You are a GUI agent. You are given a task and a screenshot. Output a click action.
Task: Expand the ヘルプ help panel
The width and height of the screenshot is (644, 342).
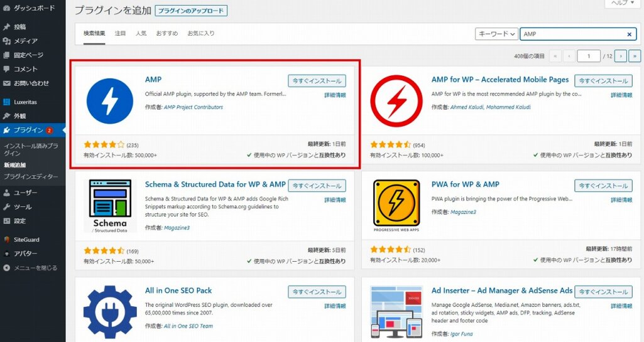click(x=623, y=3)
